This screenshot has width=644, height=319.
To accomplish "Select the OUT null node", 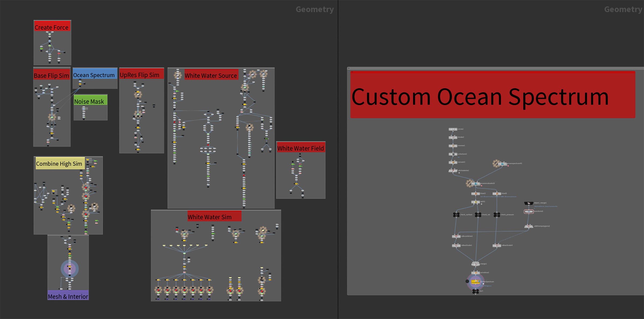I will pos(475,291).
